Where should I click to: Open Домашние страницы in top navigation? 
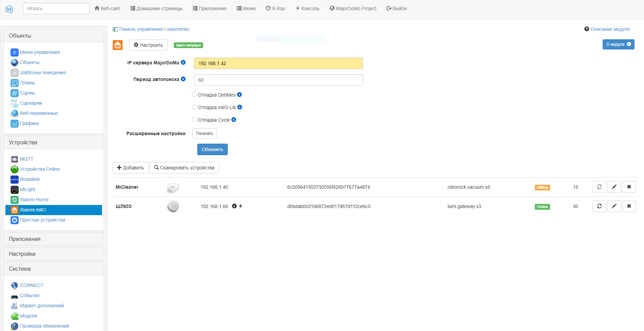(157, 8)
